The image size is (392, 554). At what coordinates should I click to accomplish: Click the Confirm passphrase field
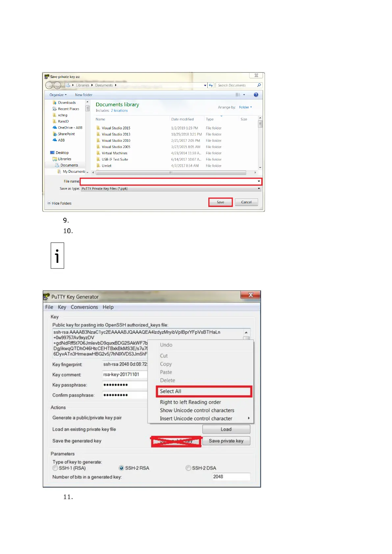125,395
